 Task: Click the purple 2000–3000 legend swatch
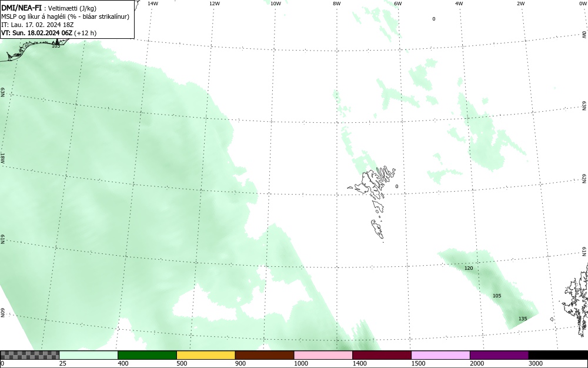[x=499, y=355]
